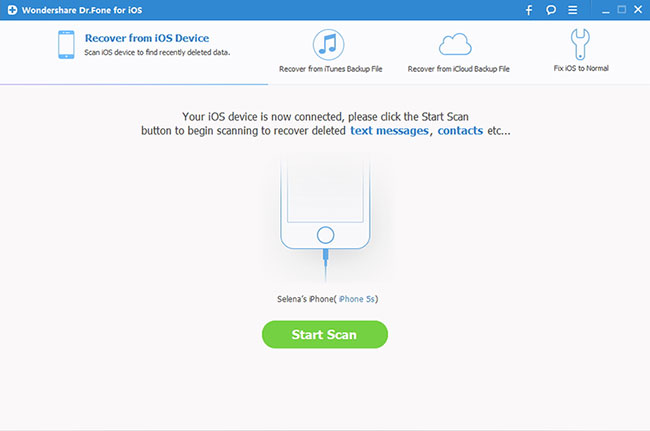Open the feedback speech bubble icon

click(x=550, y=10)
